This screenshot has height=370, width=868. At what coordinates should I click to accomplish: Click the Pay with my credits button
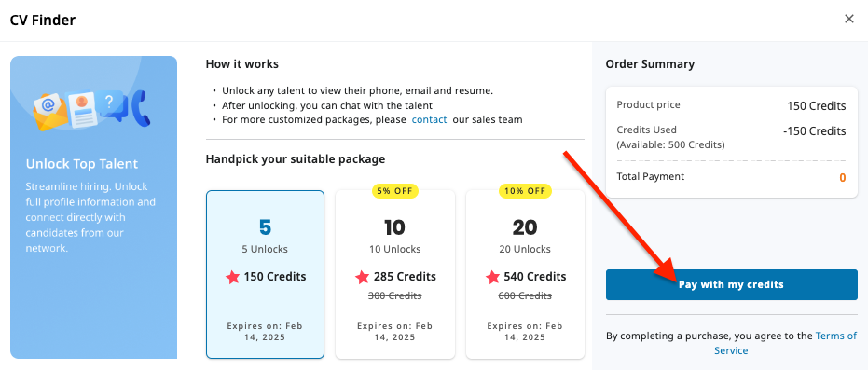[731, 285]
